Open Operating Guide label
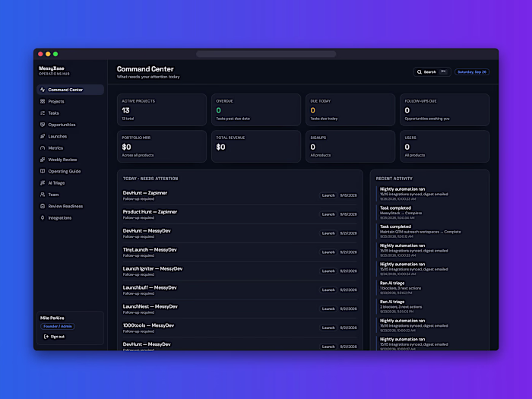Screen dimensions: 532x399 (x=65, y=171)
